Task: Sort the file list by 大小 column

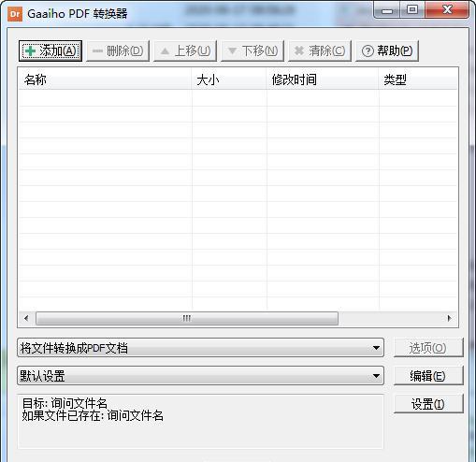Action: [229, 79]
